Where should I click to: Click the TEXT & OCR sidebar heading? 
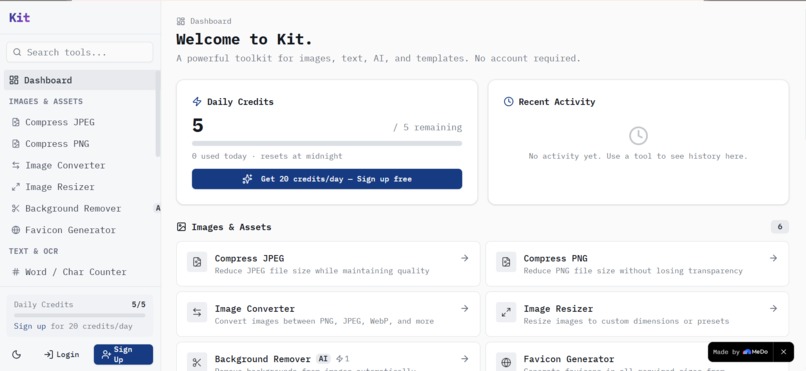[x=33, y=251]
